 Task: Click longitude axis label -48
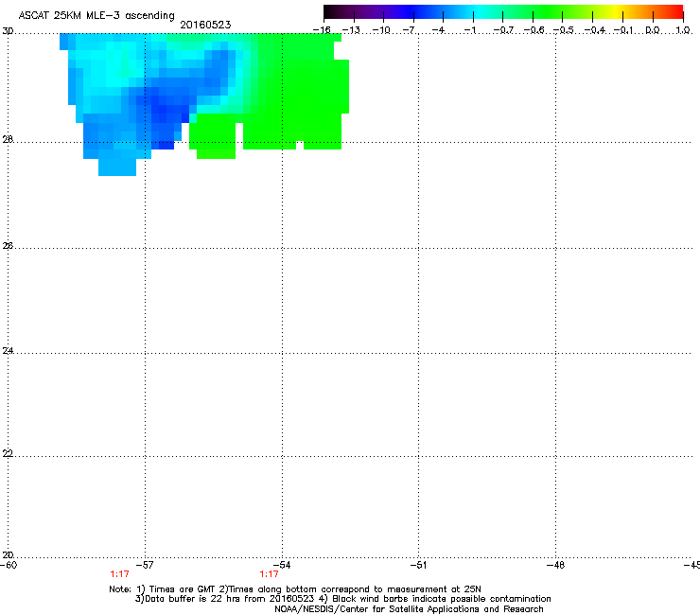pos(555,565)
